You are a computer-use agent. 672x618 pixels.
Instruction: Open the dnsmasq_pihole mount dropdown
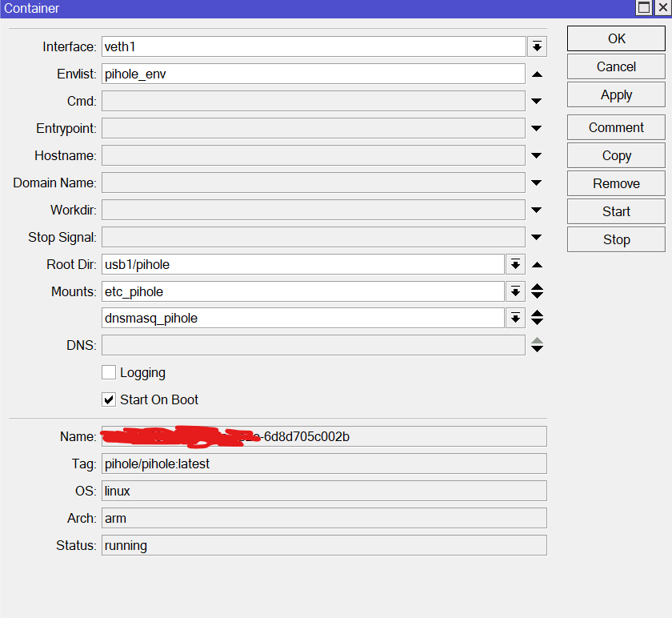(x=515, y=318)
